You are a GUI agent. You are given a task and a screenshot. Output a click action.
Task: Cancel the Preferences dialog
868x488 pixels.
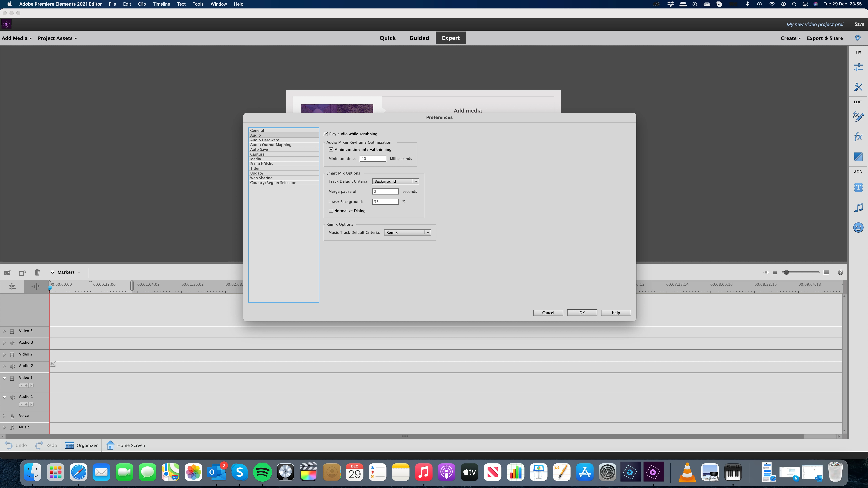coord(548,313)
